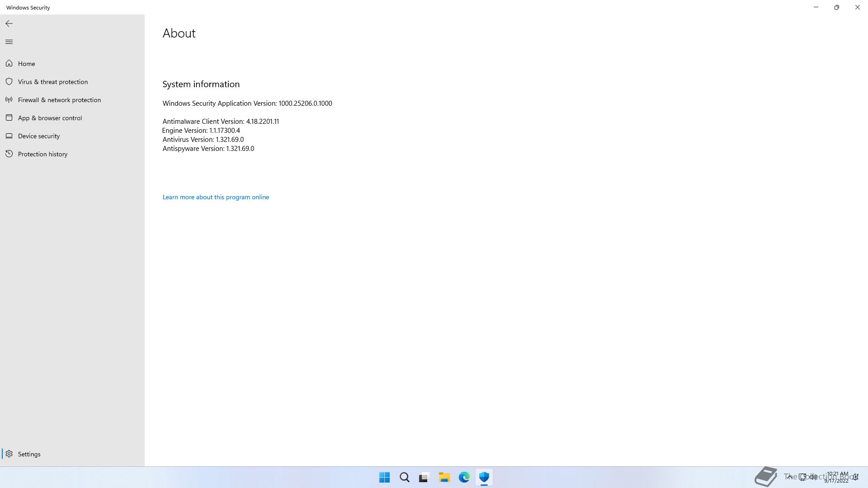Click Learn more about this program online

216,197
